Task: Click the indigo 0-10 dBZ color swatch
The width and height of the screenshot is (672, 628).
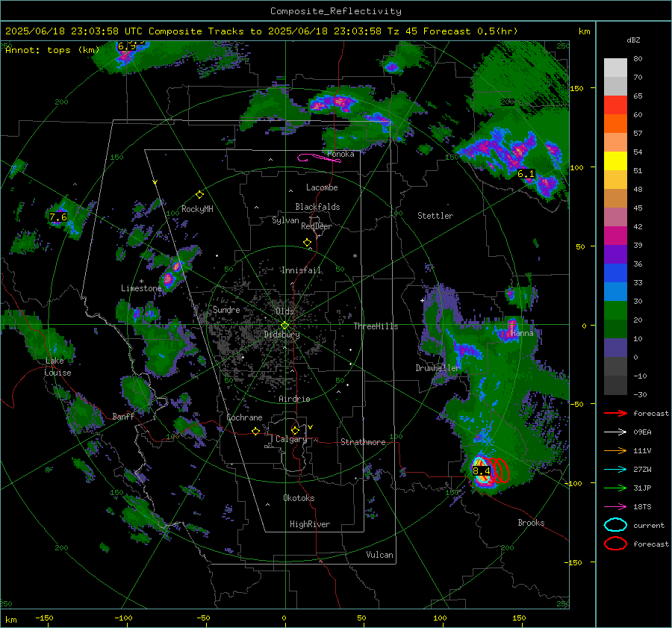Action: (615, 348)
